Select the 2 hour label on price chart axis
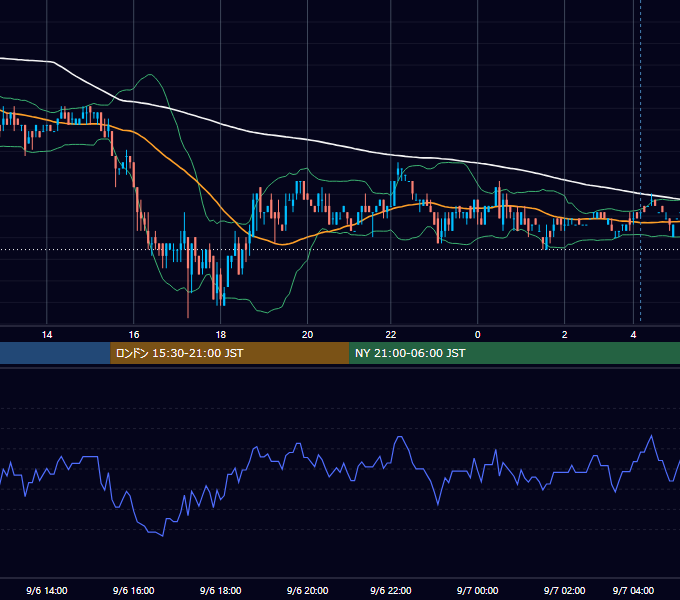 click(565, 335)
